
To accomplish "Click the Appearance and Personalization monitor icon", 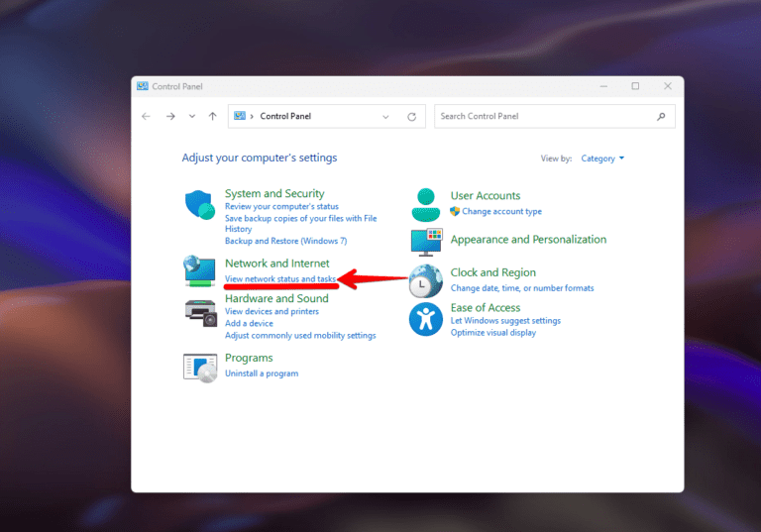I will 426,241.
